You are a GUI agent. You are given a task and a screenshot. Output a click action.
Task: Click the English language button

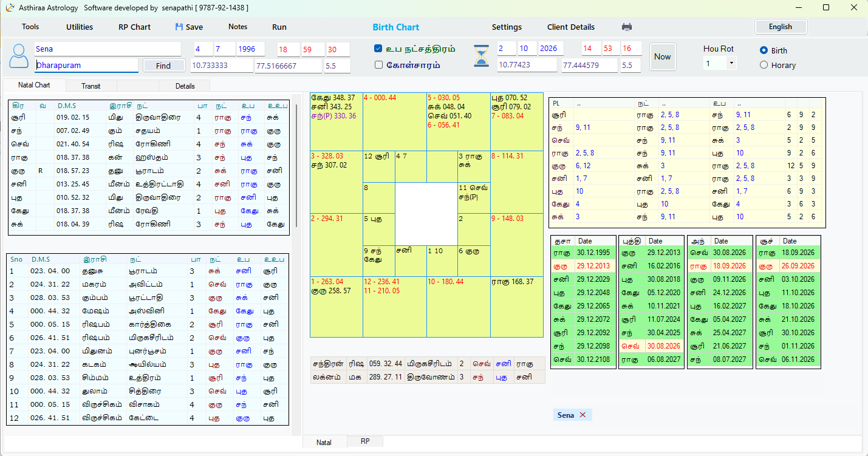[x=781, y=27]
